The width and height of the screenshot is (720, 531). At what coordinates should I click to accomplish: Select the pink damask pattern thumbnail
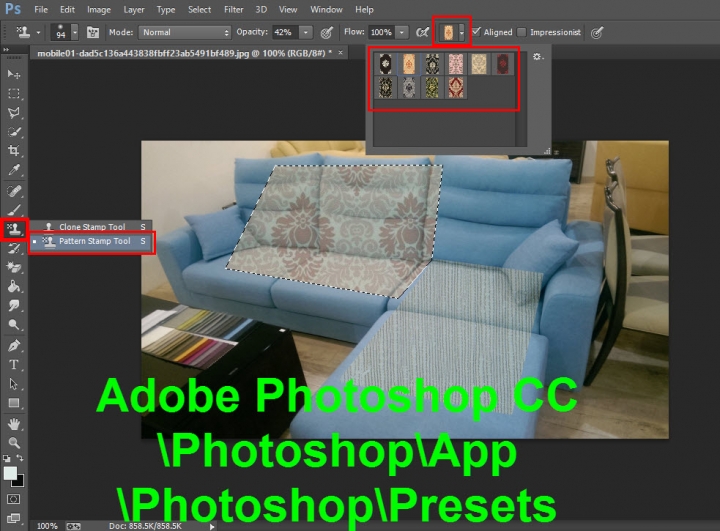coord(456,64)
